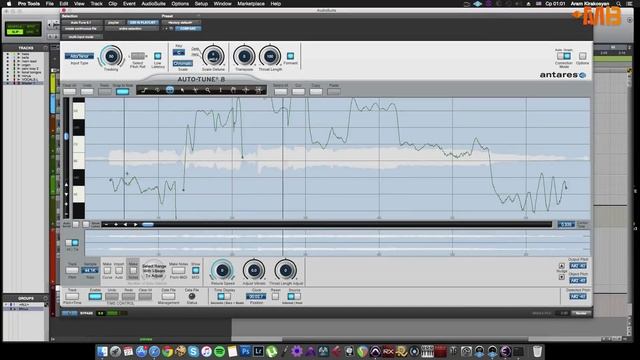Click the Select All button
Viewport: 640px width, 360px height.
[x=281, y=91]
